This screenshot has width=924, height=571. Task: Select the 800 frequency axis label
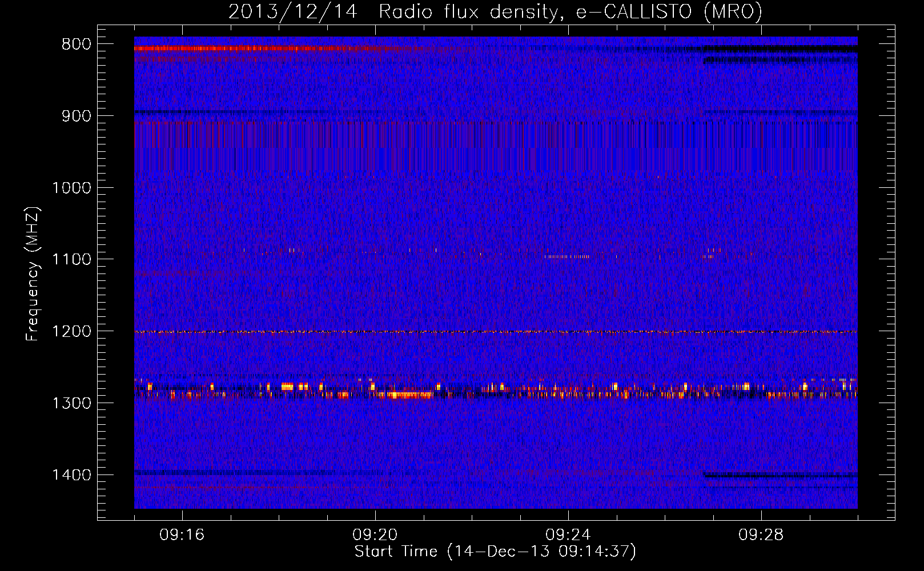click(76, 45)
